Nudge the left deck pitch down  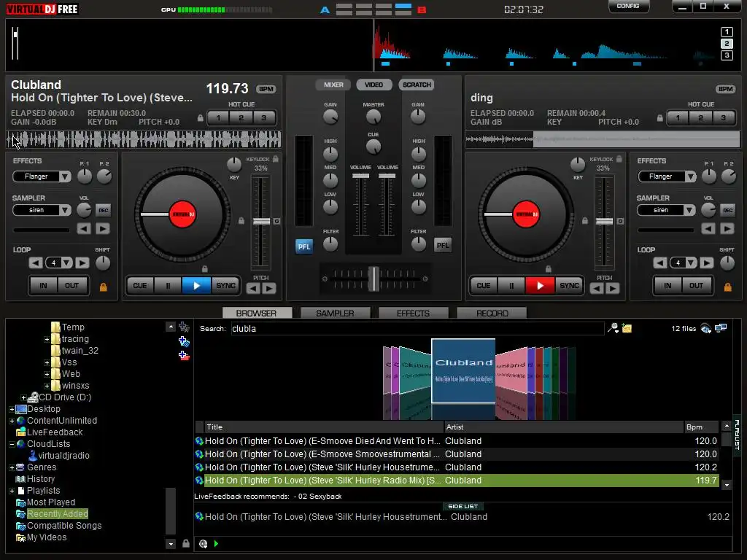pyautogui.click(x=253, y=288)
